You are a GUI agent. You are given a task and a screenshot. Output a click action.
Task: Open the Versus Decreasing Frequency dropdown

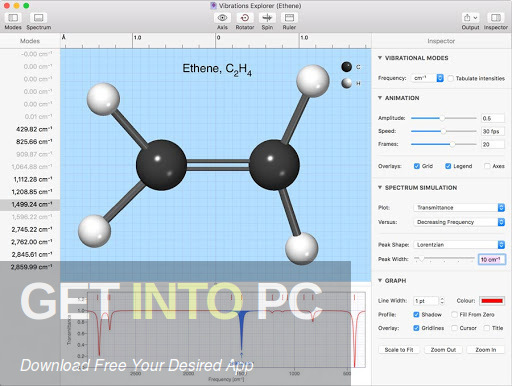(459, 222)
